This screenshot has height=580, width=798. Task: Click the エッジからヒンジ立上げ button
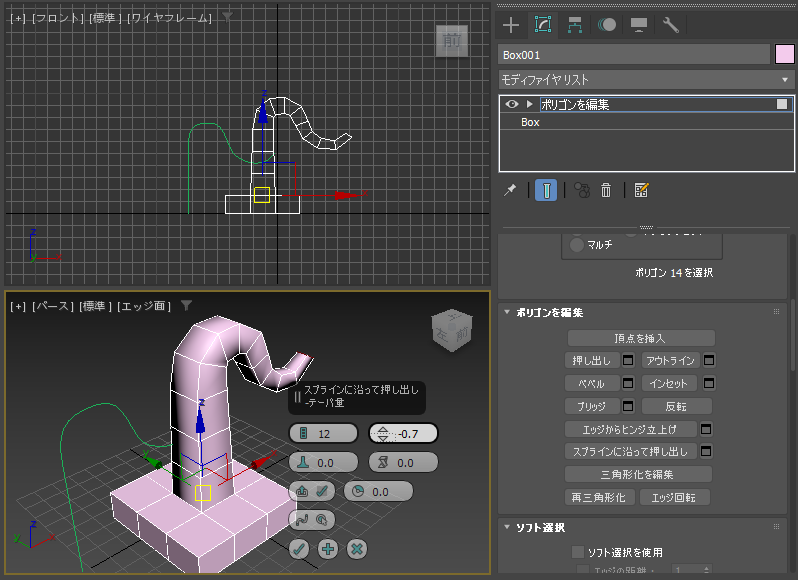point(630,429)
